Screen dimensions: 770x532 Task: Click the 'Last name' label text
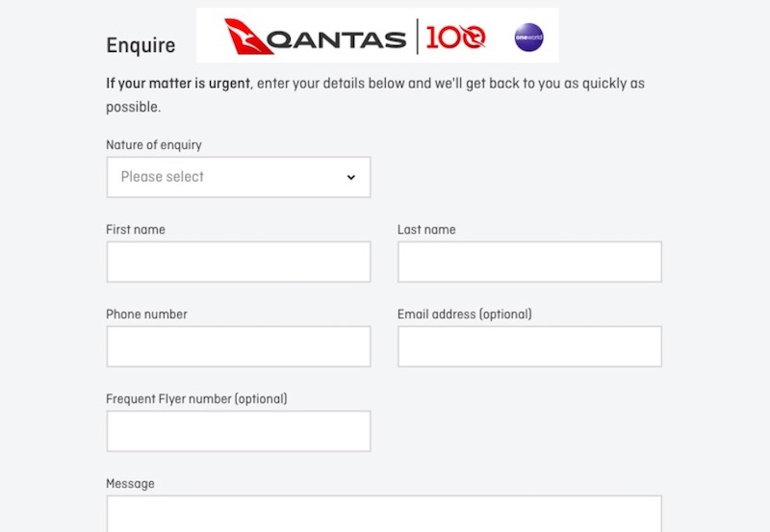426,230
